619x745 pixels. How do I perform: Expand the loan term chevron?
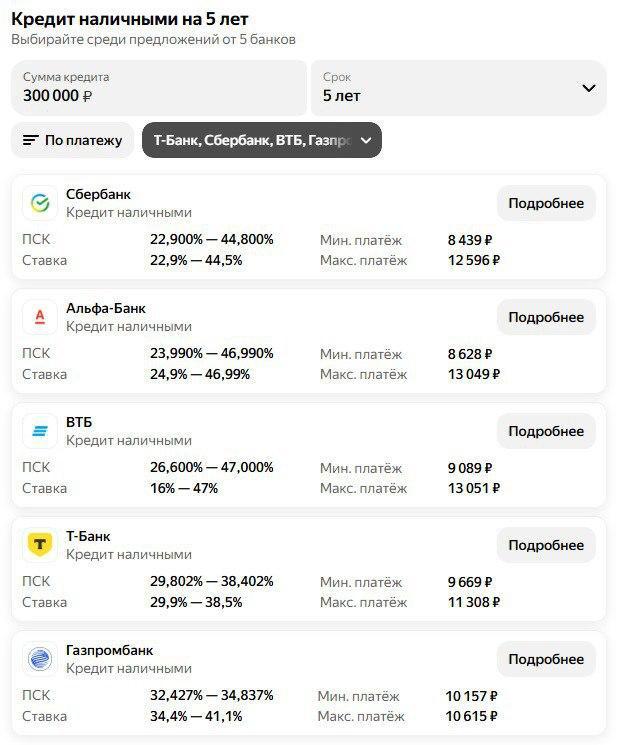click(x=589, y=88)
